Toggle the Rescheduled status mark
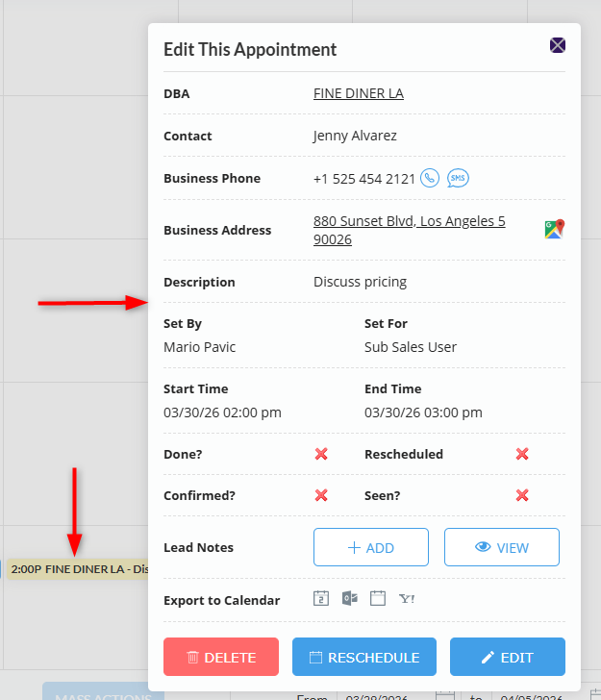This screenshot has width=601, height=700. pos(522,453)
